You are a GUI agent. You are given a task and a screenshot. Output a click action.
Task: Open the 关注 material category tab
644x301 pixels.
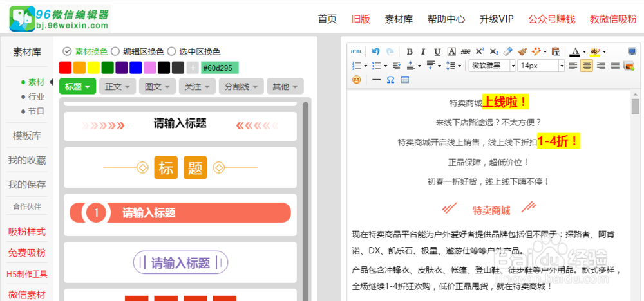[197, 86]
